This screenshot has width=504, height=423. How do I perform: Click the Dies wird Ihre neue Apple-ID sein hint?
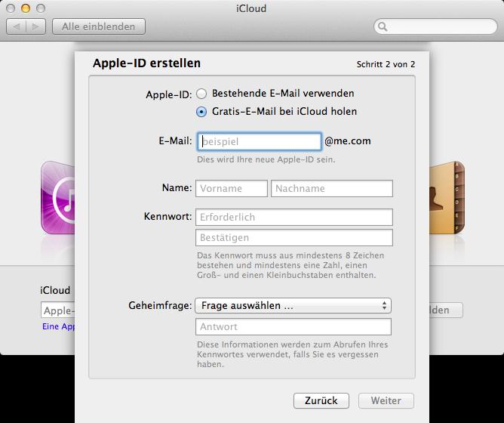(x=266, y=159)
